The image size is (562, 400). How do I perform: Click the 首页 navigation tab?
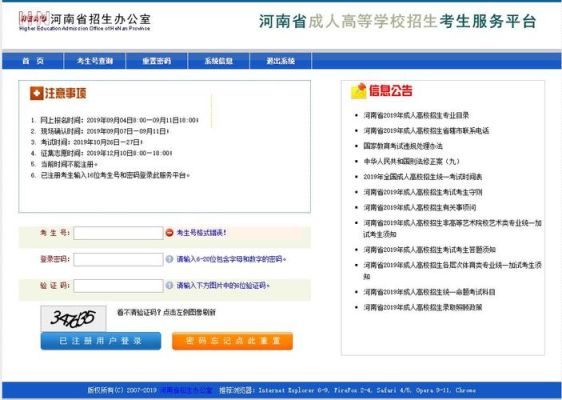point(33,61)
